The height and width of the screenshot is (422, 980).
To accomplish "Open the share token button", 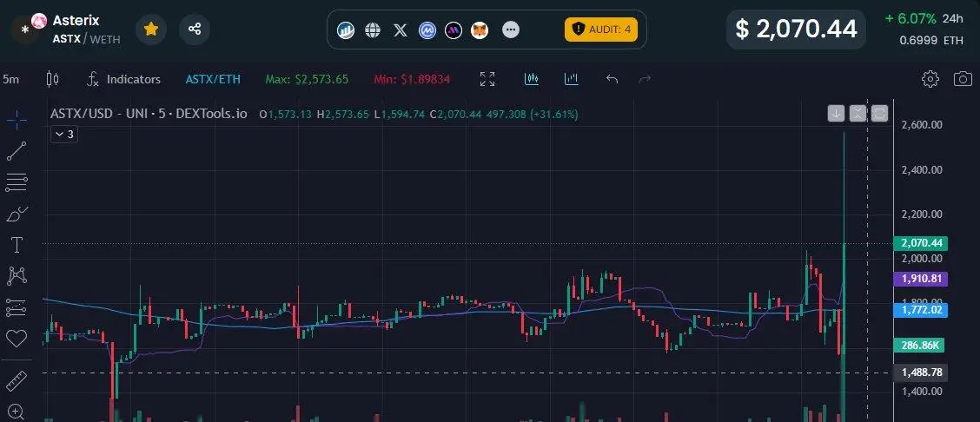I will [195, 30].
